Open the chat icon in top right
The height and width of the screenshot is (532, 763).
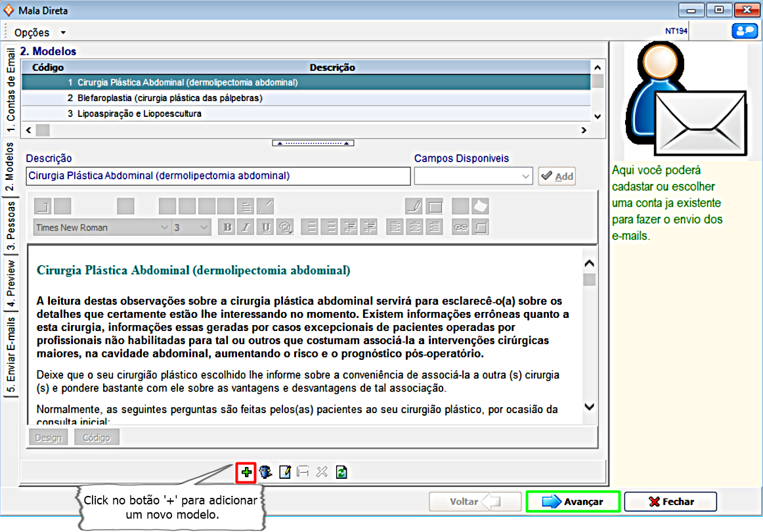click(744, 31)
